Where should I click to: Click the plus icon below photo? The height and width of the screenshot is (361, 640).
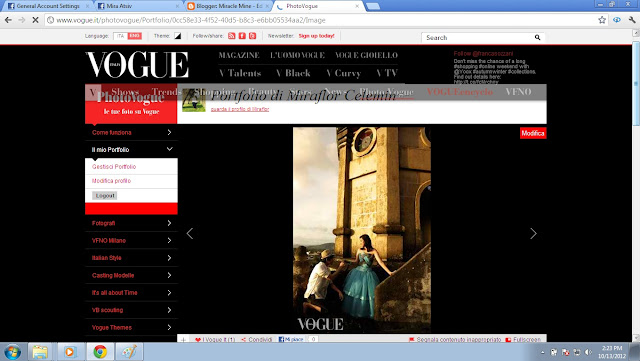[x=183, y=339]
